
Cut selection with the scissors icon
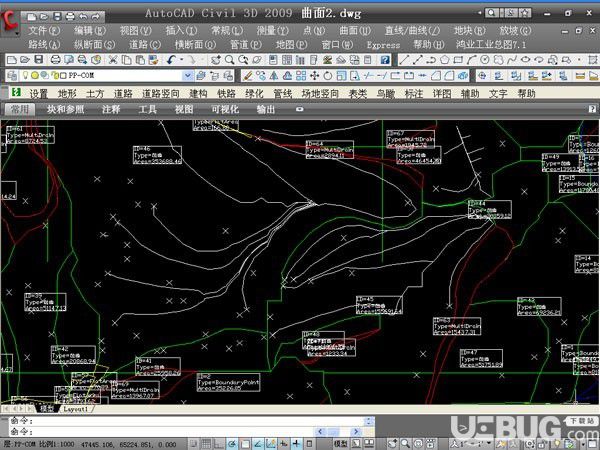[x=113, y=60]
